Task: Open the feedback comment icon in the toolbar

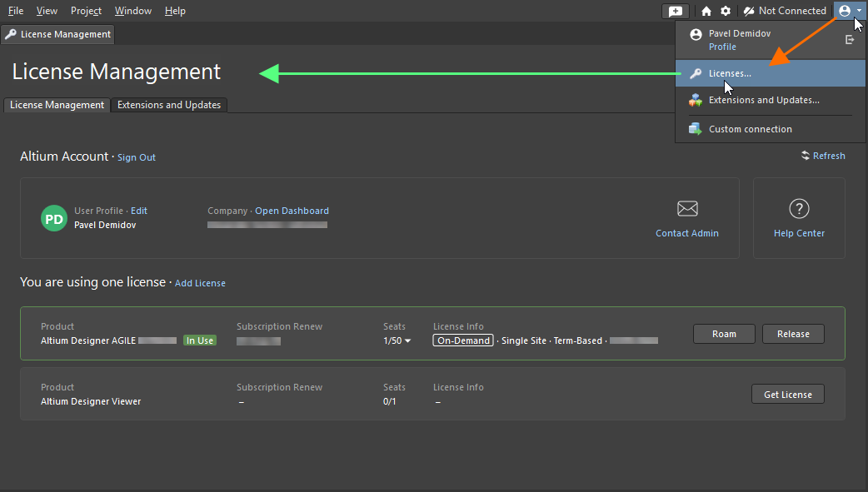Action: tap(675, 11)
